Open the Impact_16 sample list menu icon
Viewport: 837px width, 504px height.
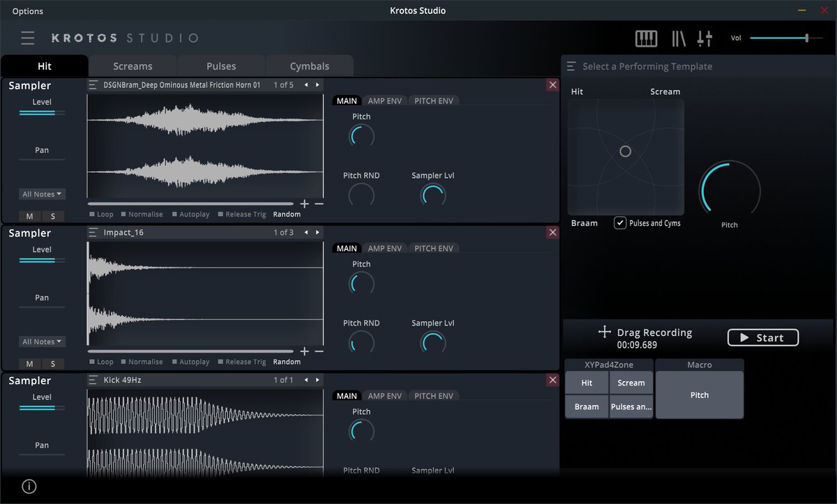click(x=93, y=232)
